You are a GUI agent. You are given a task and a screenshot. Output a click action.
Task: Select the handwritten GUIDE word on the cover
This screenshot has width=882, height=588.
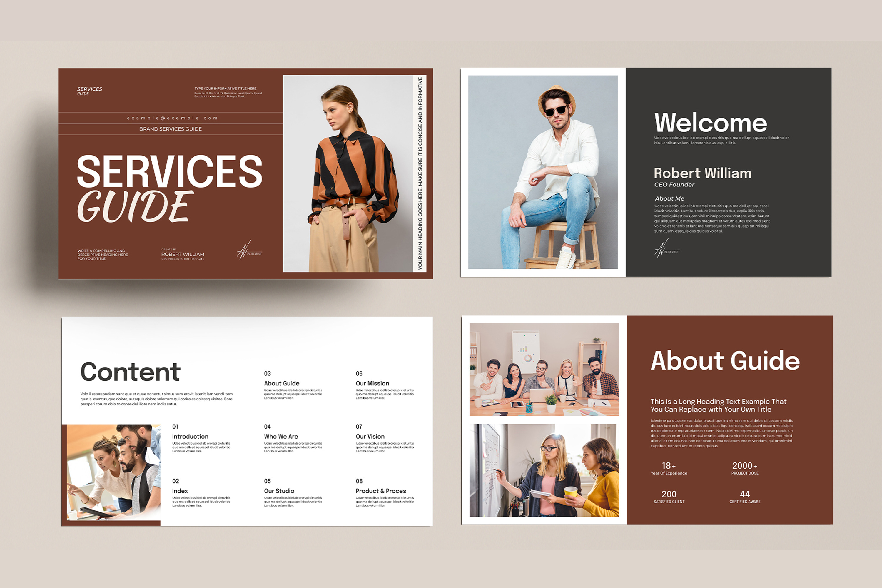[135, 206]
